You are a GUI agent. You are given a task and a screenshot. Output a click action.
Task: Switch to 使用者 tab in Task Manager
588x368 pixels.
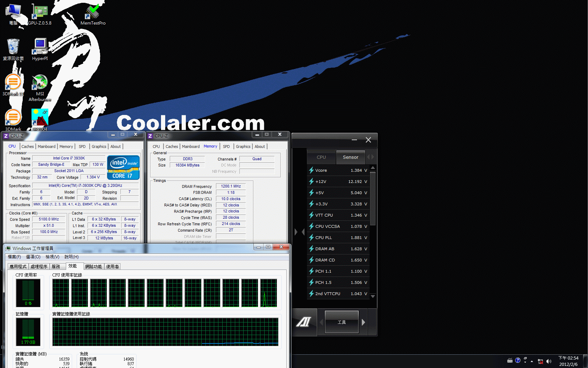click(x=112, y=267)
